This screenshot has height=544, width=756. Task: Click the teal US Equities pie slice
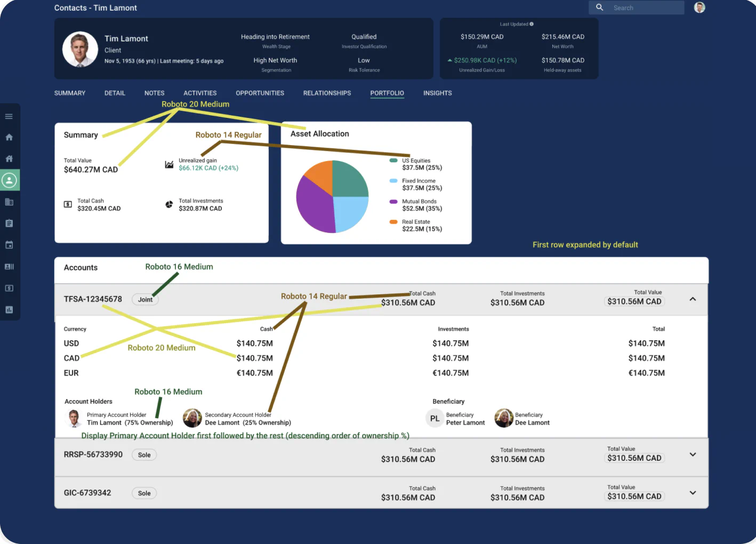349,179
